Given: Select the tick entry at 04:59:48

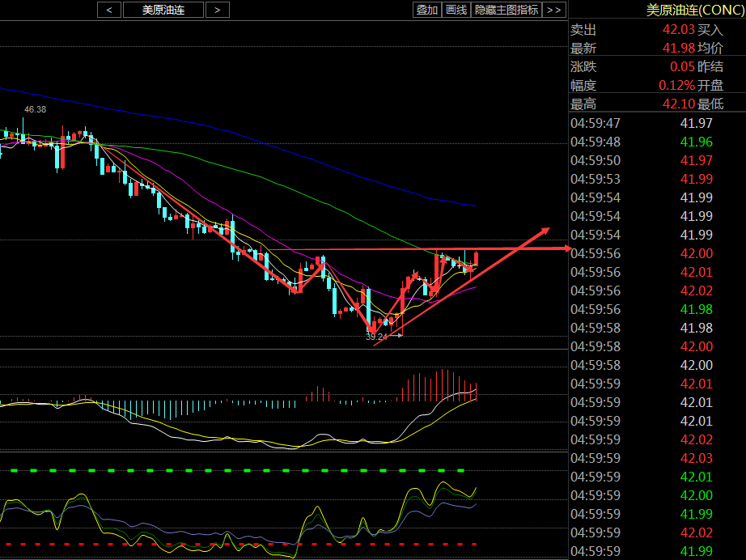Looking at the screenshot, I should tap(596, 142).
